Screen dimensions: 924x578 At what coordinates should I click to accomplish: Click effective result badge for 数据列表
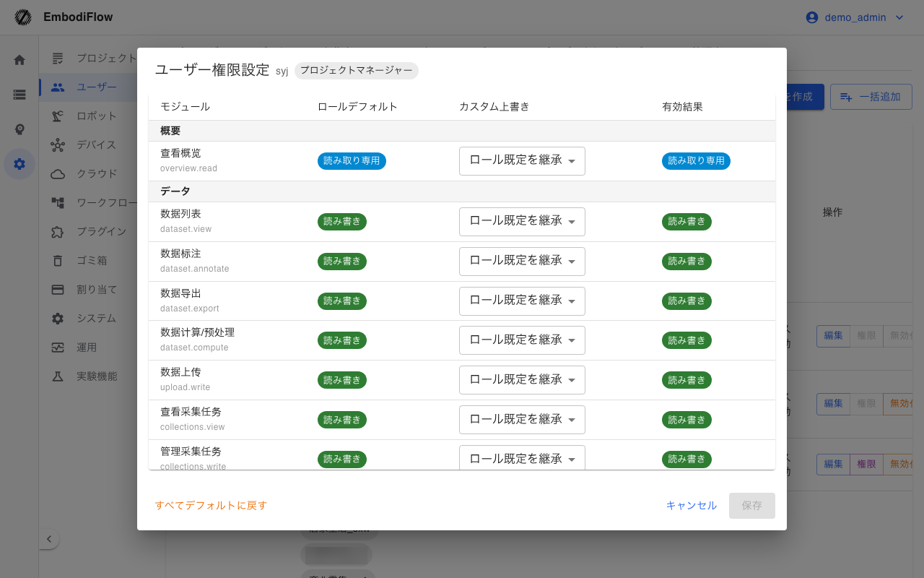pos(687,222)
